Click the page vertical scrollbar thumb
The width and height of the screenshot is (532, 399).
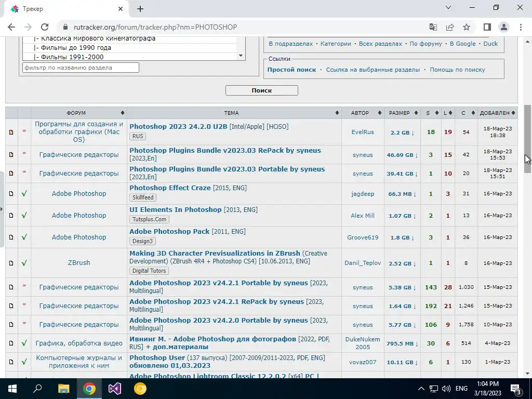[x=528, y=139]
